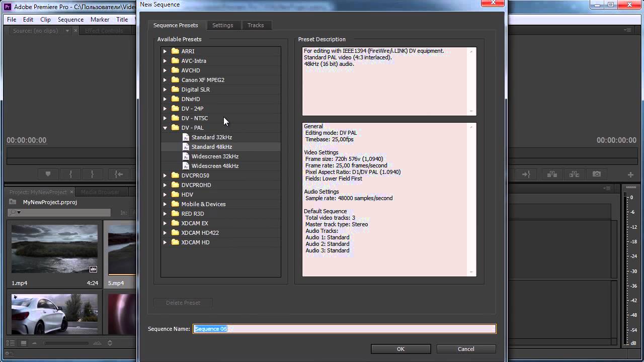Open the Clip menu
This screenshot has height=362, width=644.
coord(45,20)
